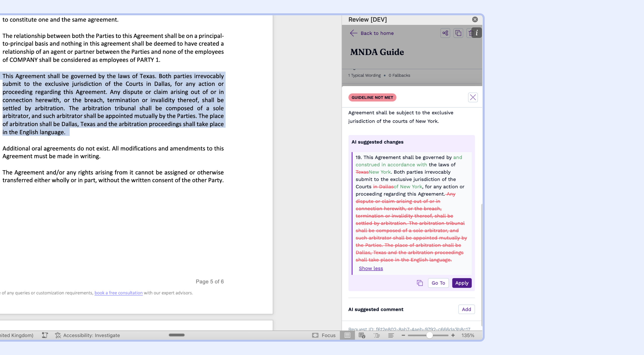Copy the AI suggested changes text
Screen dimensions: 644x355
[x=420, y=283]
